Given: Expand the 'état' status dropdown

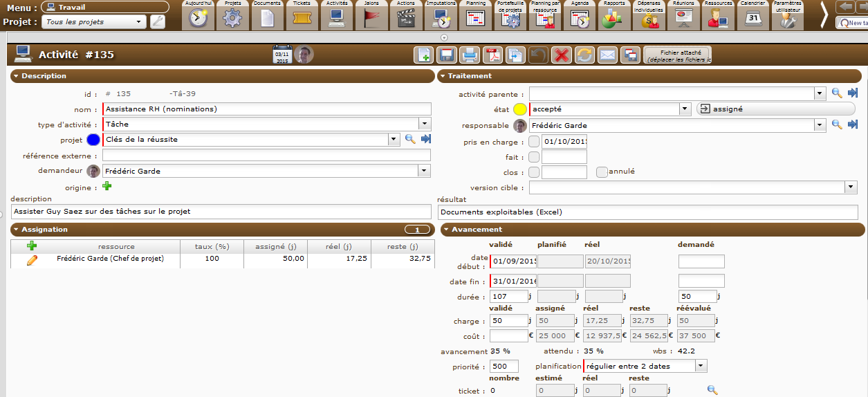Looking at the screenshot, I should (685, 109).
